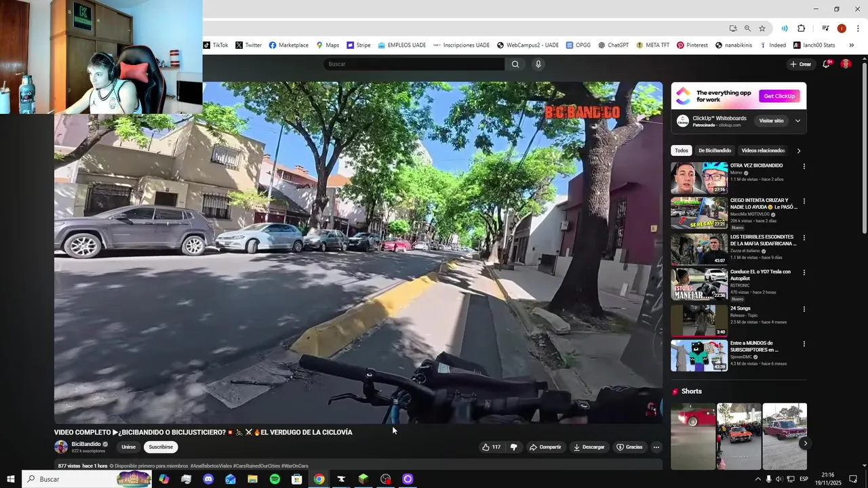Open options menu for 24 Songs video

pos(804,309)
